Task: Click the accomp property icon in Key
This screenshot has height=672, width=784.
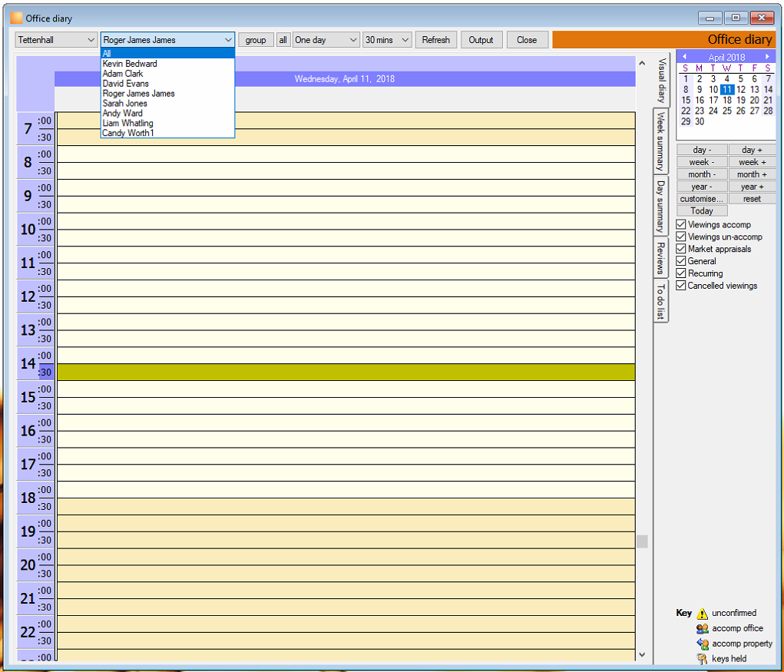Action: point(702,644)
